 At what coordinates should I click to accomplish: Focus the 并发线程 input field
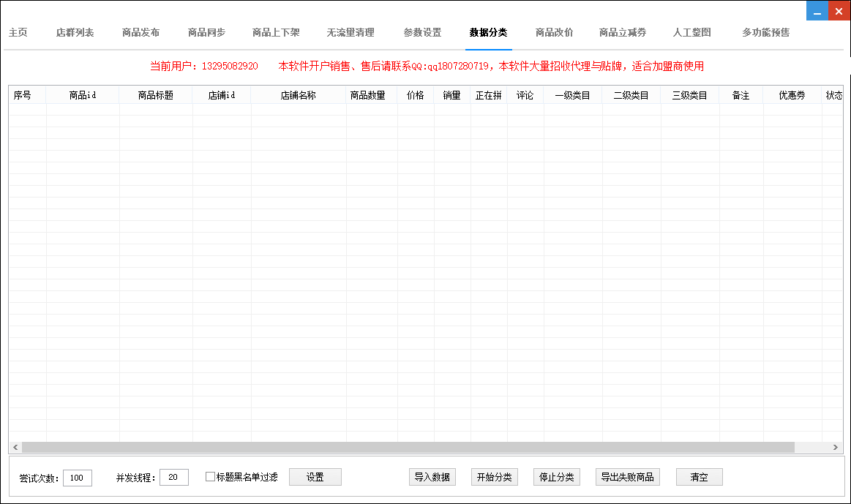point(173,478)
